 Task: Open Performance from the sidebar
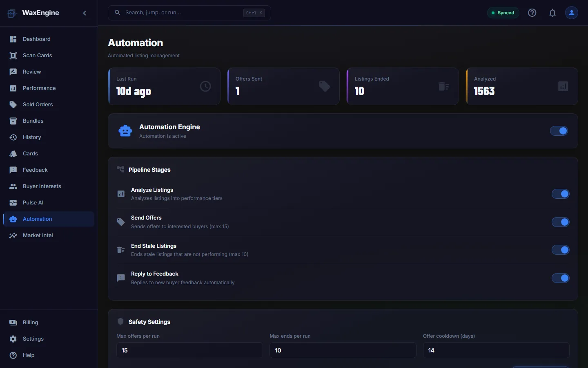pos(49,88)
